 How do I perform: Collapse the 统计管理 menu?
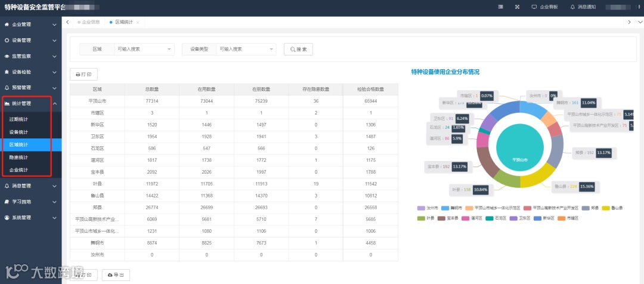point(31,104)
